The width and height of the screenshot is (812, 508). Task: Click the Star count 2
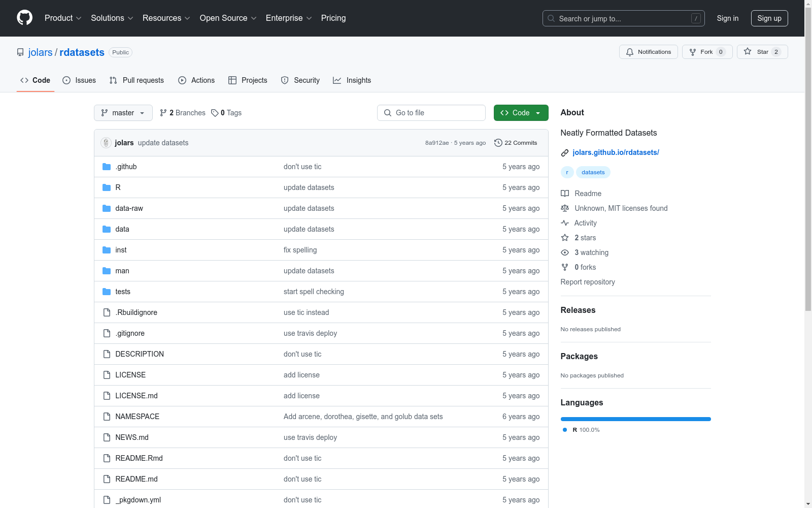click(x=776, y=52)
